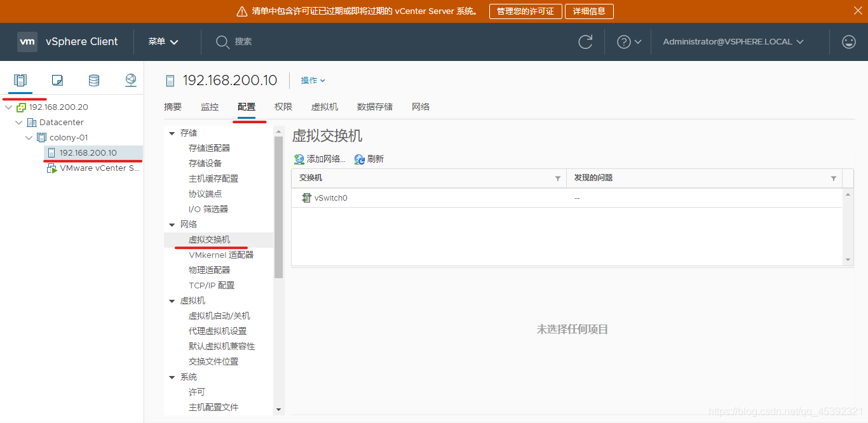Open TCP/IP 配置 settings

(x=212, y=285)
